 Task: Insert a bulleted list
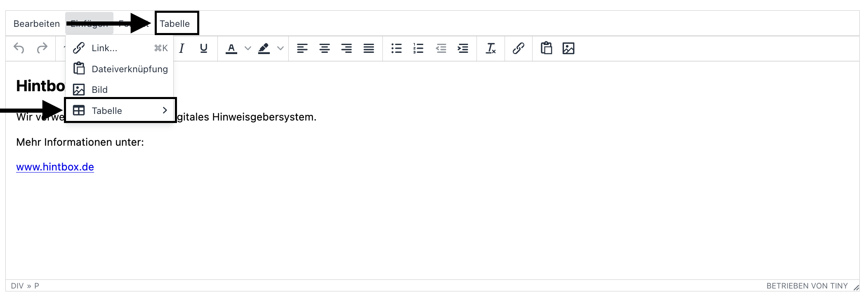point(396,48)
